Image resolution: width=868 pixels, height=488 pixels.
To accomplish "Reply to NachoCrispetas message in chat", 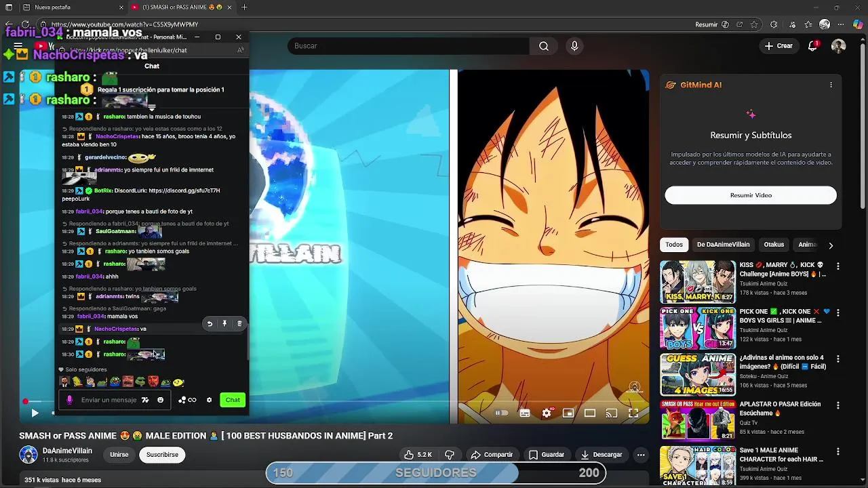I will [x=210, y=324].
